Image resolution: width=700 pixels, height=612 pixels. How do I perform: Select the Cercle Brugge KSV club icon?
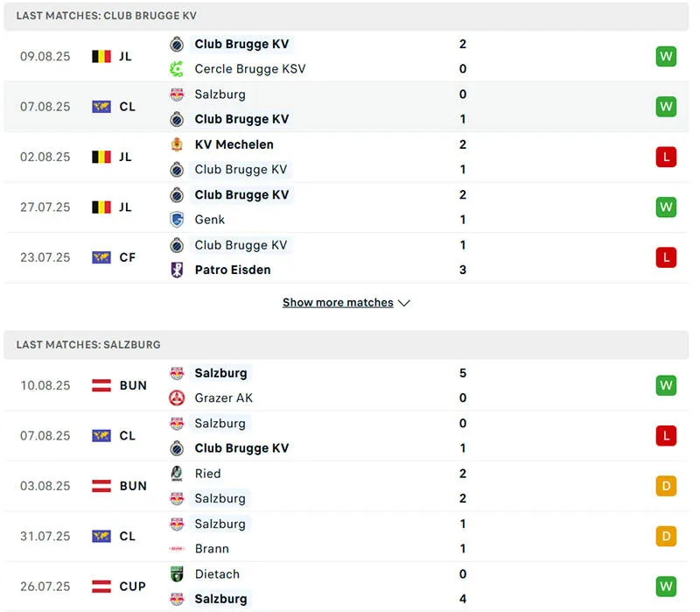tap(179, 68)
